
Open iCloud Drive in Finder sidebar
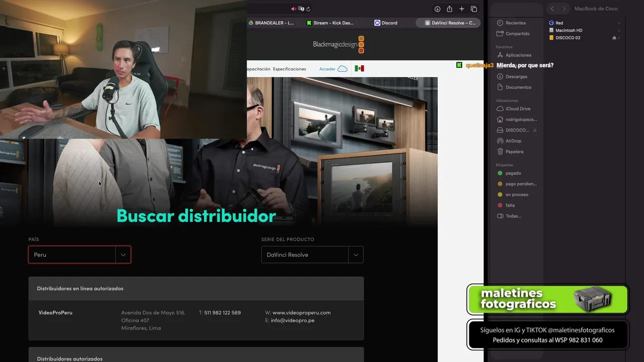coord(514,109)
